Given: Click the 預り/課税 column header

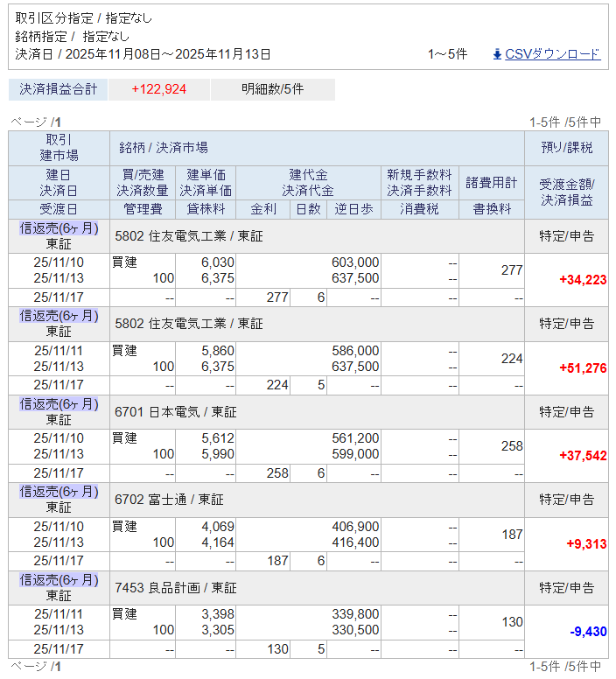Looking at the screenshot, I should tap(567, 148).
